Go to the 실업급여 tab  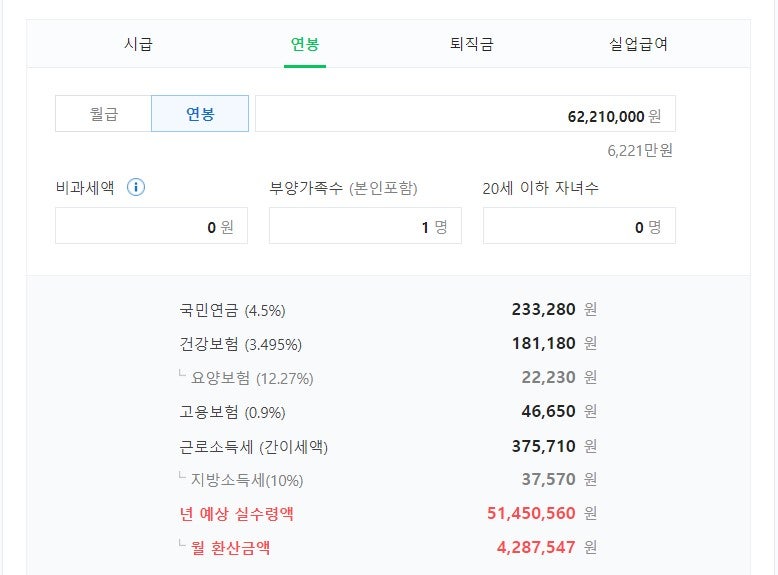click(638, 44)
